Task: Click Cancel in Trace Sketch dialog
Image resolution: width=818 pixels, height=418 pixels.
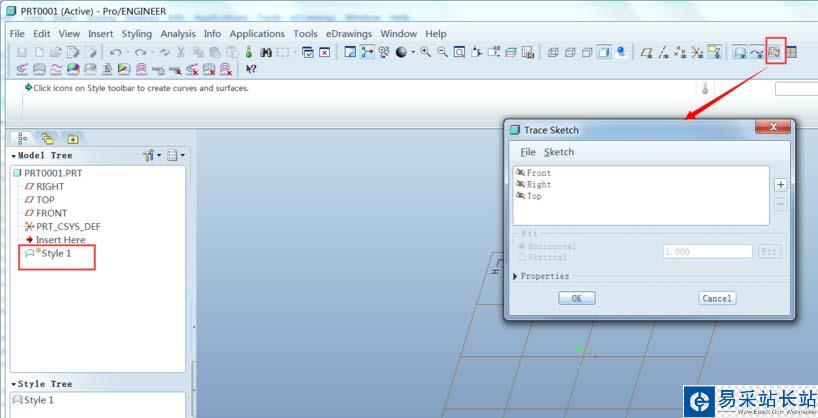Action: point(717,298)
